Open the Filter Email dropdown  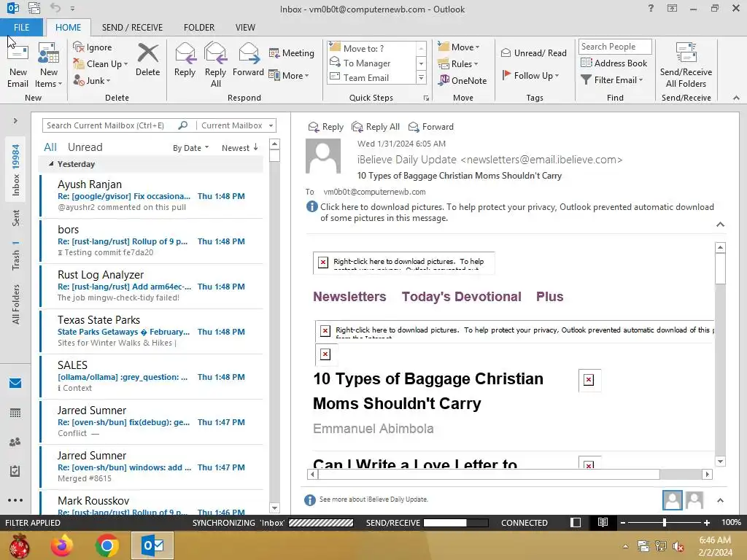612,80
